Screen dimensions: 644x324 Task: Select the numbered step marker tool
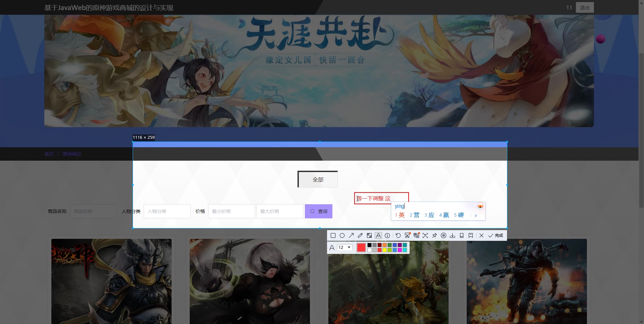[x=387, y=235]
